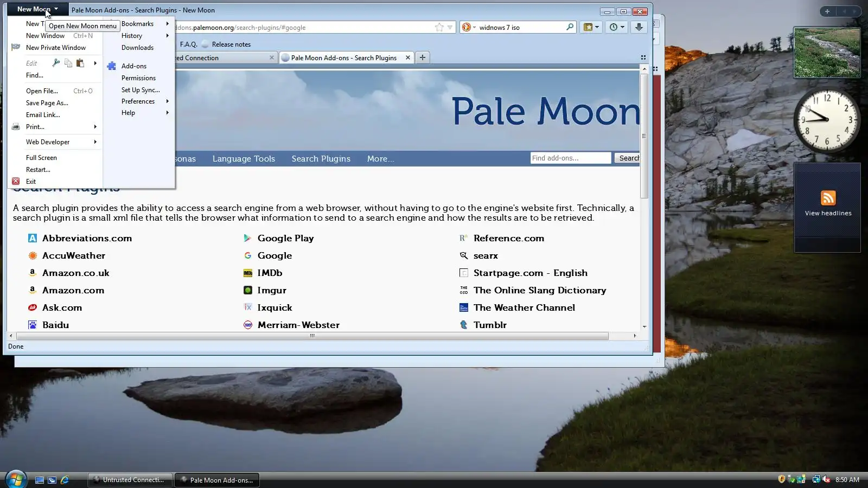The image size is (868, 488).
Task: Open the bookmarks toolbar button
Action: (x=590, y=27)
